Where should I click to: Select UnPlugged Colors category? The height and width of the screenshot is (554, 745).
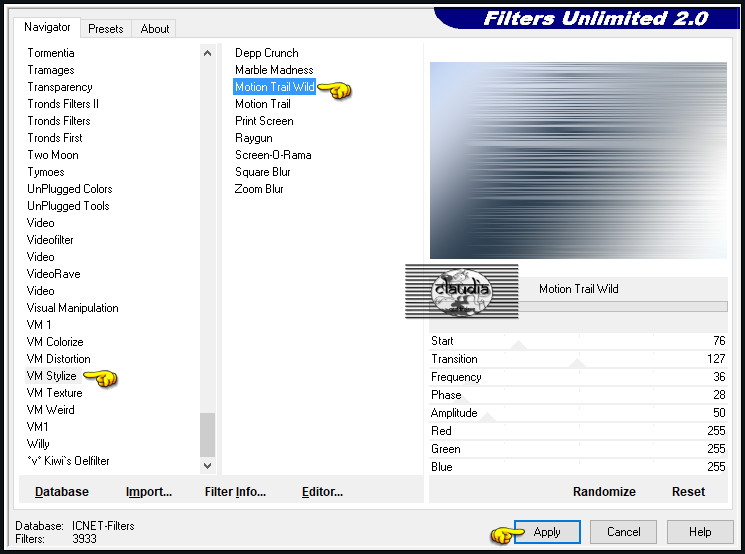70,189
